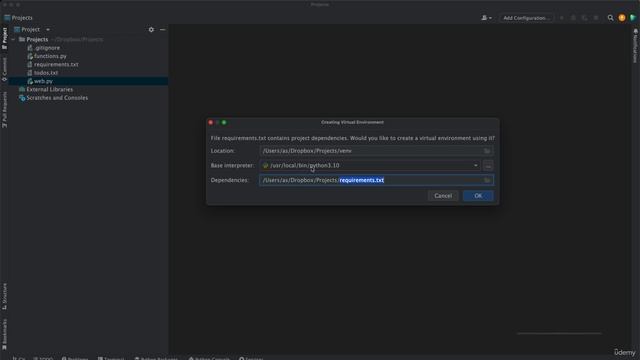Screen dimensions: 640x360
Task: Hide the Project tool window
Action: coord(162,29)
